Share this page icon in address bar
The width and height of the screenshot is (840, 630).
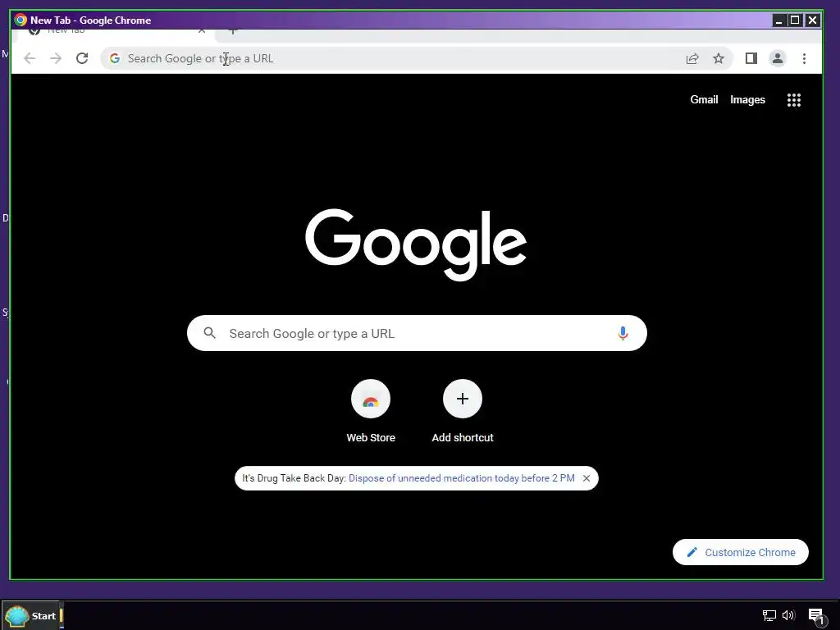[692, 58]
